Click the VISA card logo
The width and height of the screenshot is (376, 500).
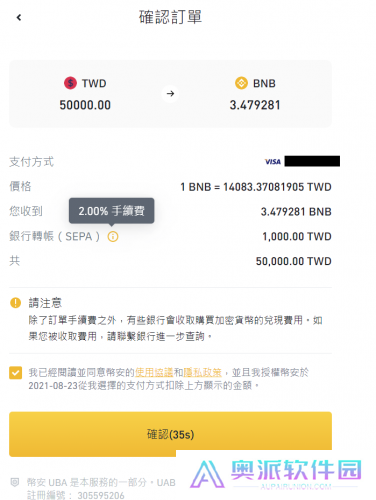(x=273, y=162)
